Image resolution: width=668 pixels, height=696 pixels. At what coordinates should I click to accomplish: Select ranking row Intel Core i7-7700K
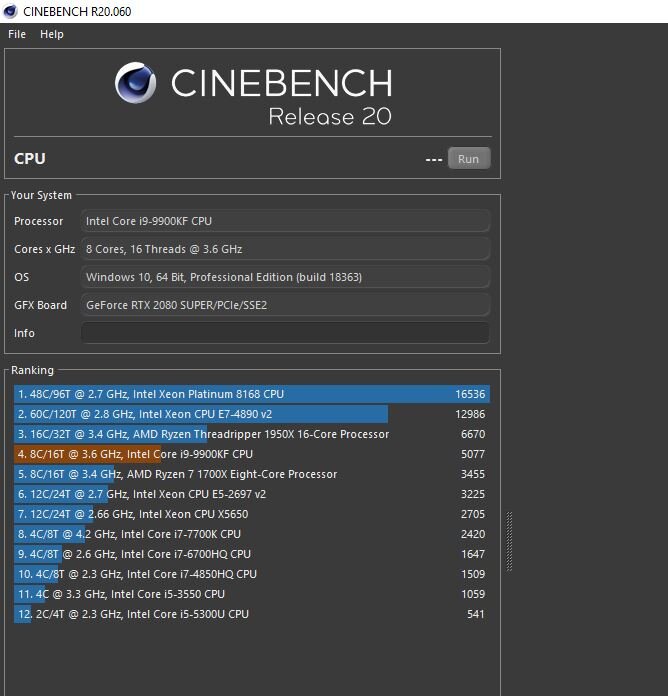[252, 534]
